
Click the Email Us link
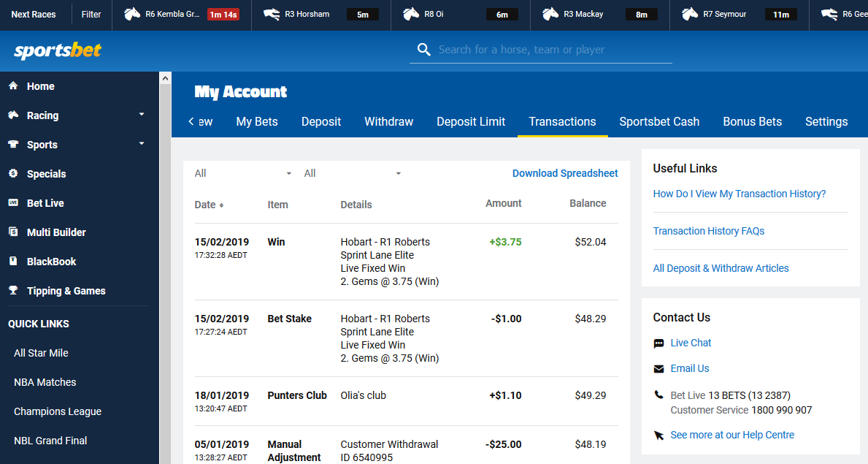690,368
